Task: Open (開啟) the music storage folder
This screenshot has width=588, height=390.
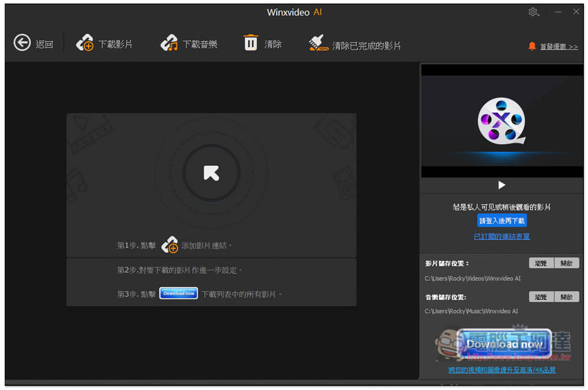Action: (567, 297)
